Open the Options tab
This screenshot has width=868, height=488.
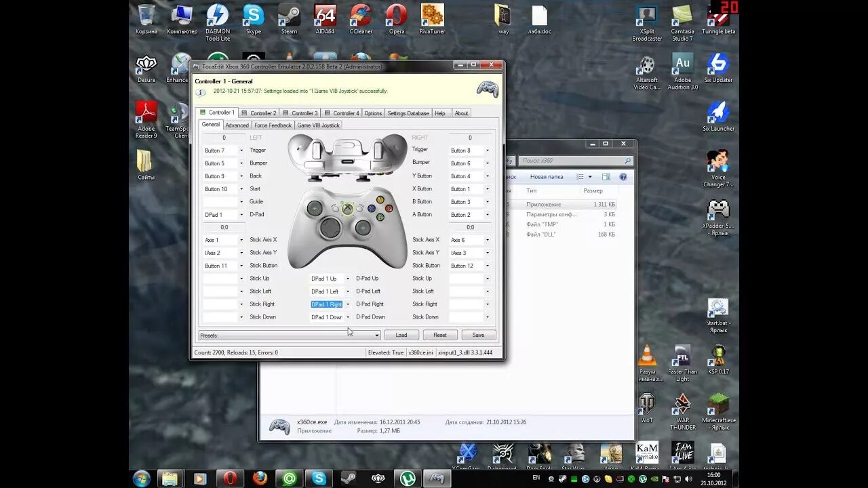[373, 113]
